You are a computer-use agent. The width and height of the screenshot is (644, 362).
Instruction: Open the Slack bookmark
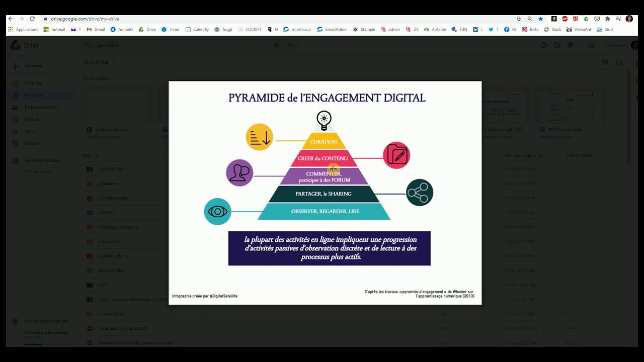[x=552, y=30]
